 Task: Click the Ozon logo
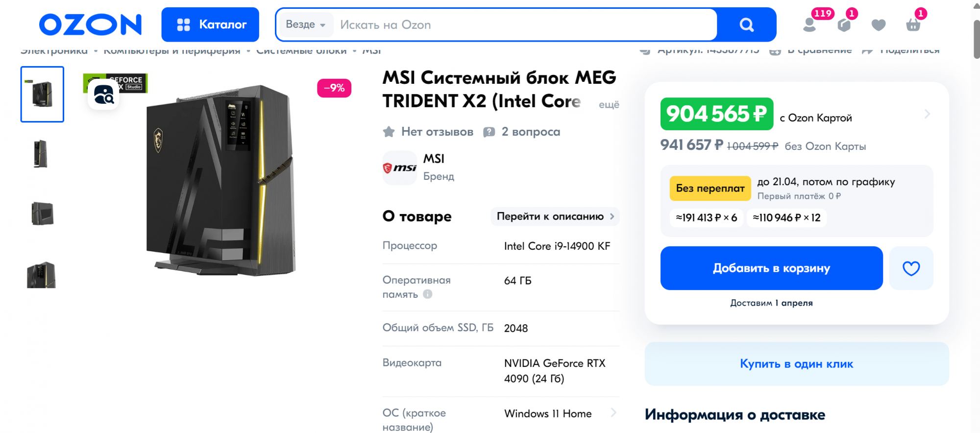90,24
